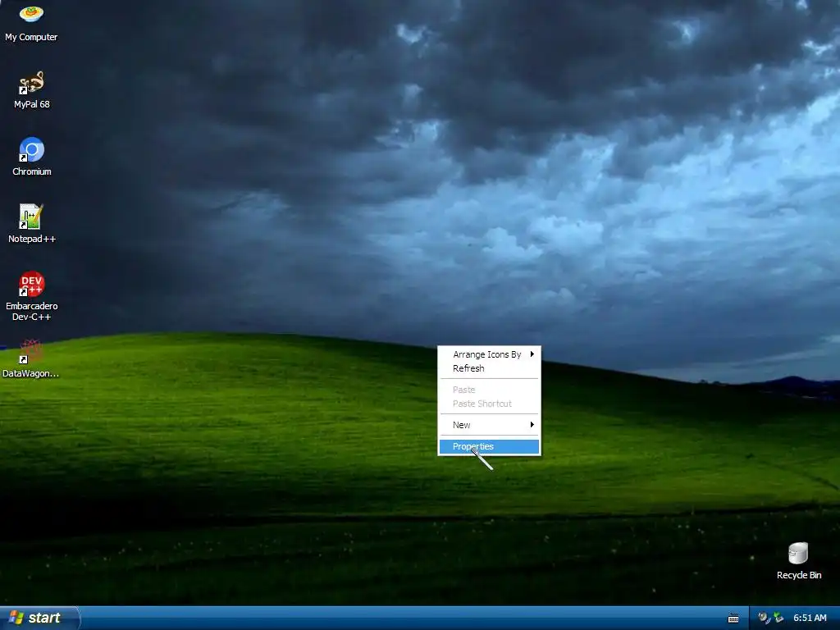840x630 pixels.
Task: Click the 6:51 AM taskbar clock
Action: coord(810,618)
